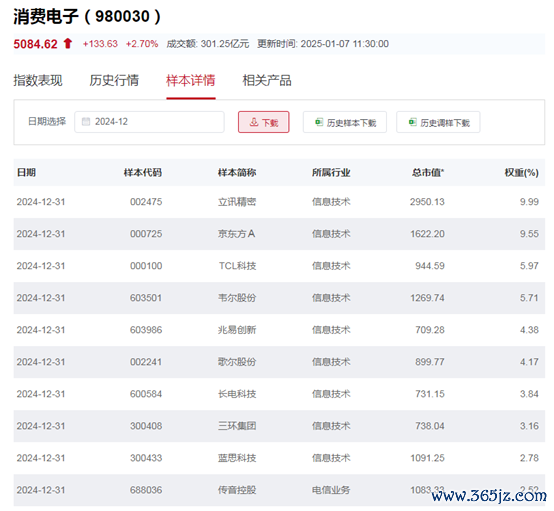This screenshot has width=554, height=511.
Task: Click the 样本代码 column header
Action: (143, 172)
